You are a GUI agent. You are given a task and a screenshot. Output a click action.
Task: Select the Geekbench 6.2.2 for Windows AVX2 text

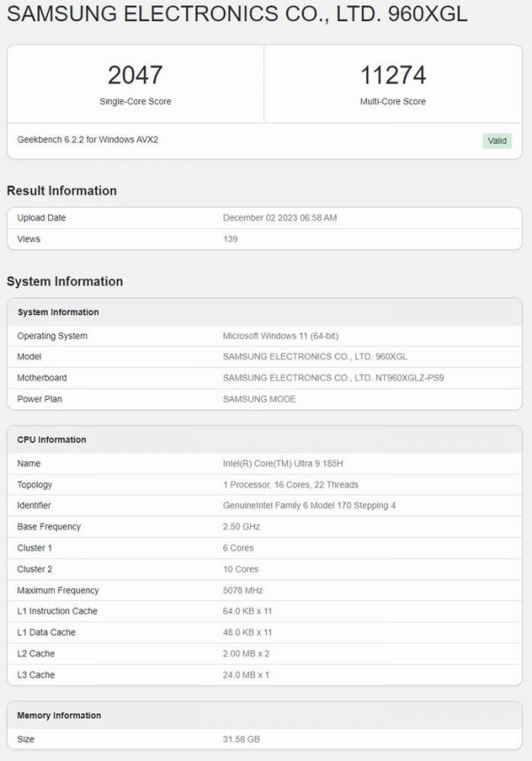[88, 140]
